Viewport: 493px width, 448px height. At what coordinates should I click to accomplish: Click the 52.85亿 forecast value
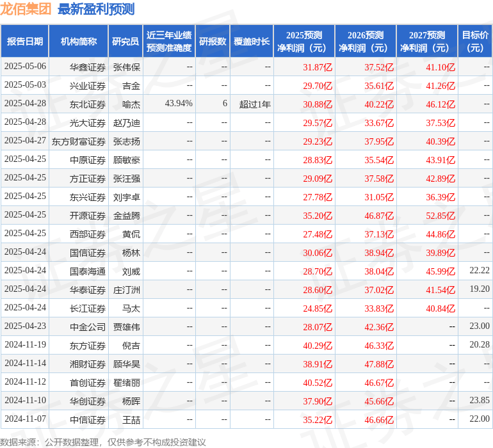click(x=440, y=216)
